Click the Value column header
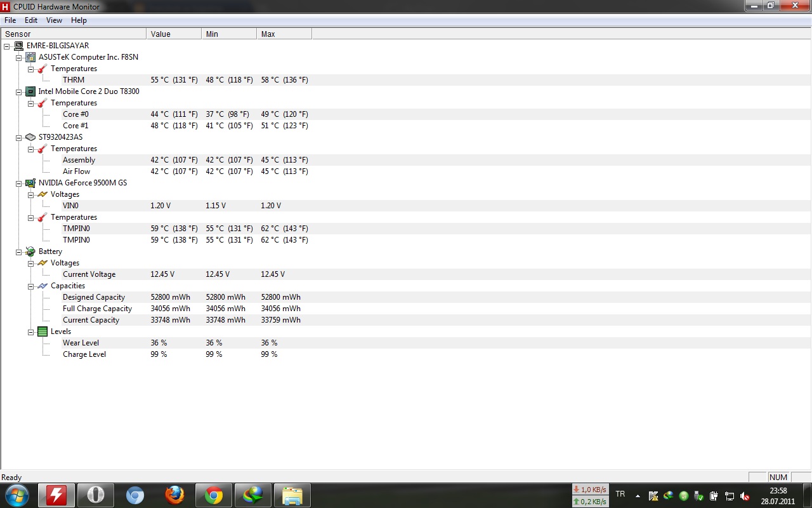 tap(174, 34)
